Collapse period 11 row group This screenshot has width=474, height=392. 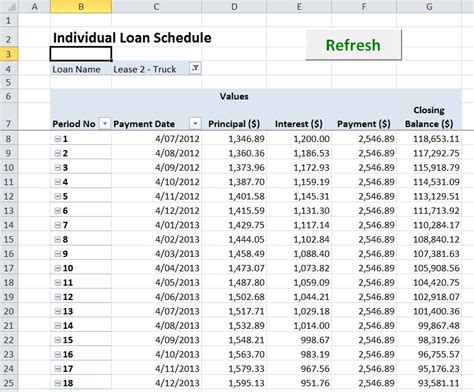(58, 283)
